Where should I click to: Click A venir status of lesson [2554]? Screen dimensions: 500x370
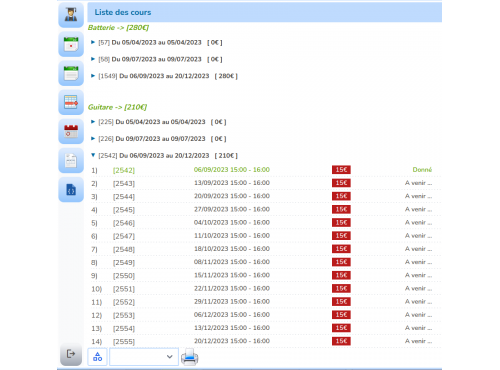click(419, 328)
